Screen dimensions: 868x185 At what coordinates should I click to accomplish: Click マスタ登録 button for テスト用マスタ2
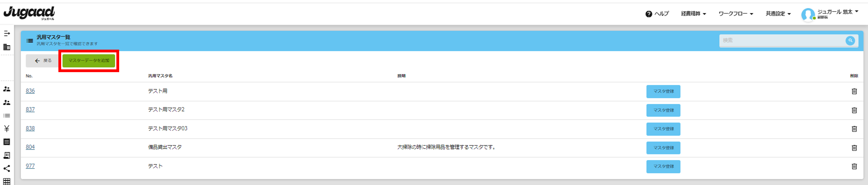[x=663, y=110]
